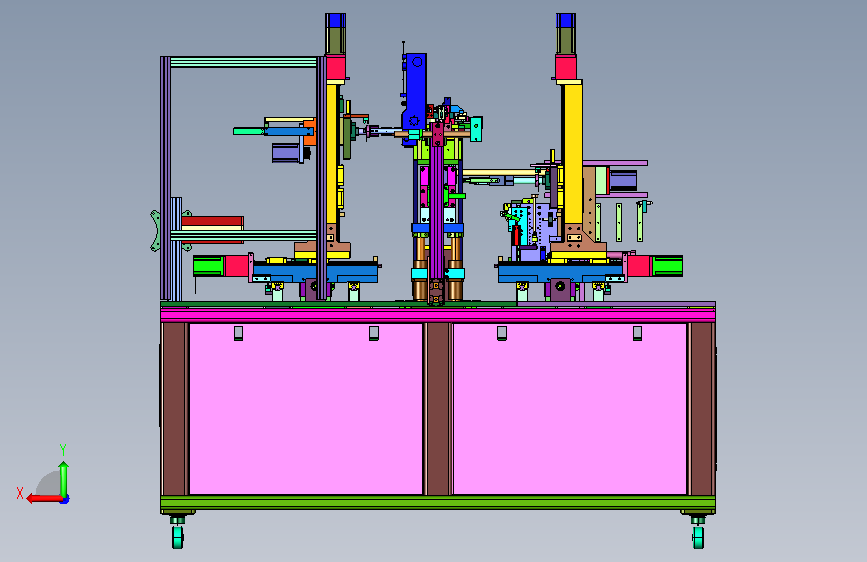This screenshot has width=867, height=562.
Task: Select the red box on left aluminum frame
Action: click(x=213, y=221)
